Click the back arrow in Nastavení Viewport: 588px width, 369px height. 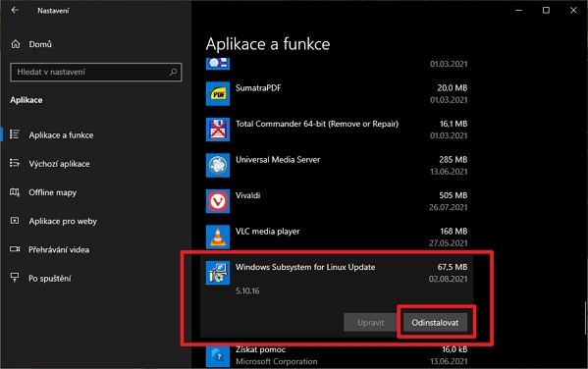[x=15, y=10]
